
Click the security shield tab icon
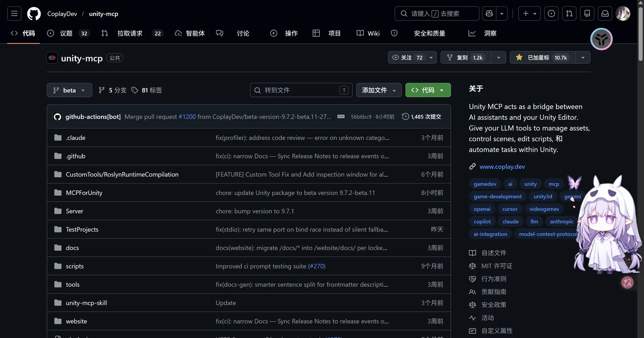tap(394, 33)
